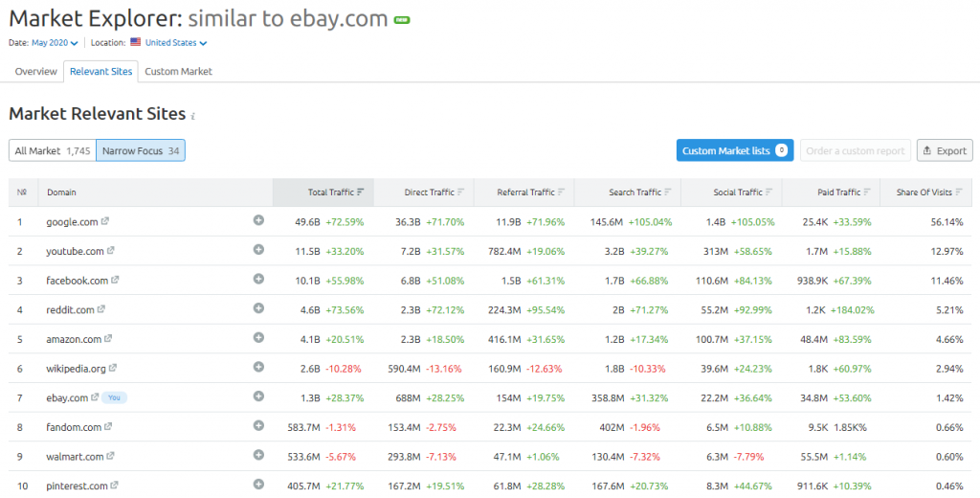
Task: Add fandom.com with plus icon
Action: [x=258, y=425]
